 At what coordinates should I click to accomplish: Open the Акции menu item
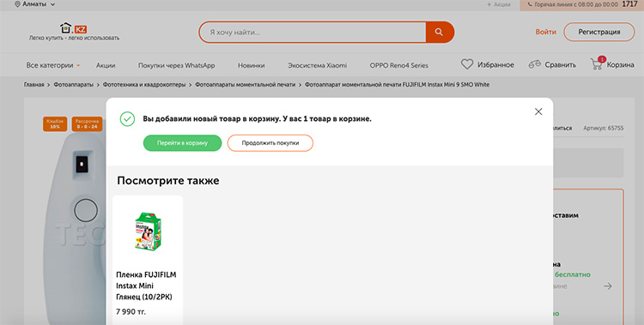(106, 65)
